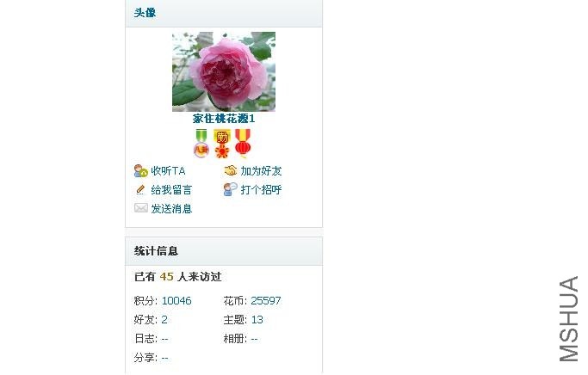Click the 头像 panel header

coord(224,13)
